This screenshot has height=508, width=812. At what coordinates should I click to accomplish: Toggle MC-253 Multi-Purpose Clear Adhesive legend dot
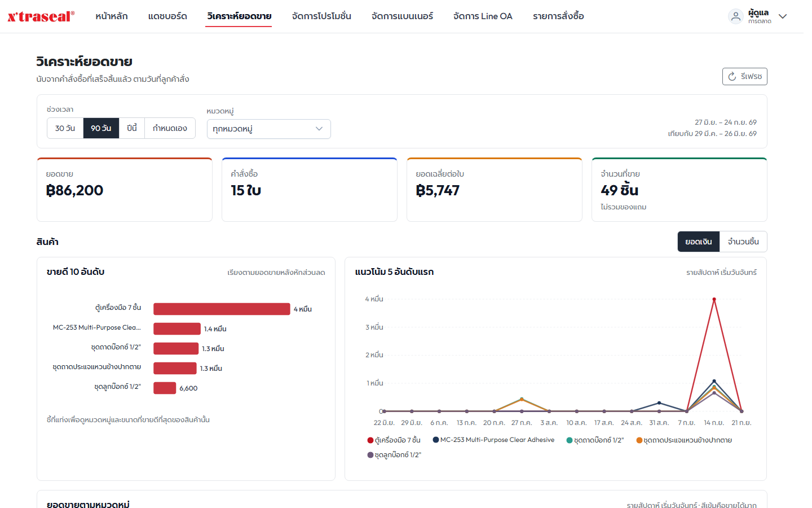[x=436, y=440]
